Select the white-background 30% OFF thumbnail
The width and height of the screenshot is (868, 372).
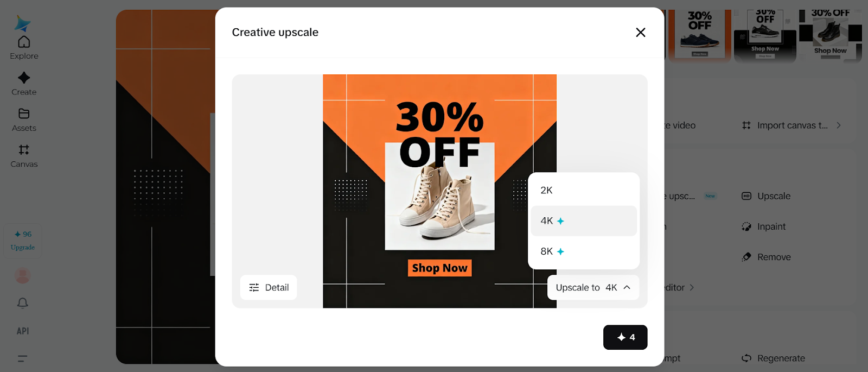point(830,34)
